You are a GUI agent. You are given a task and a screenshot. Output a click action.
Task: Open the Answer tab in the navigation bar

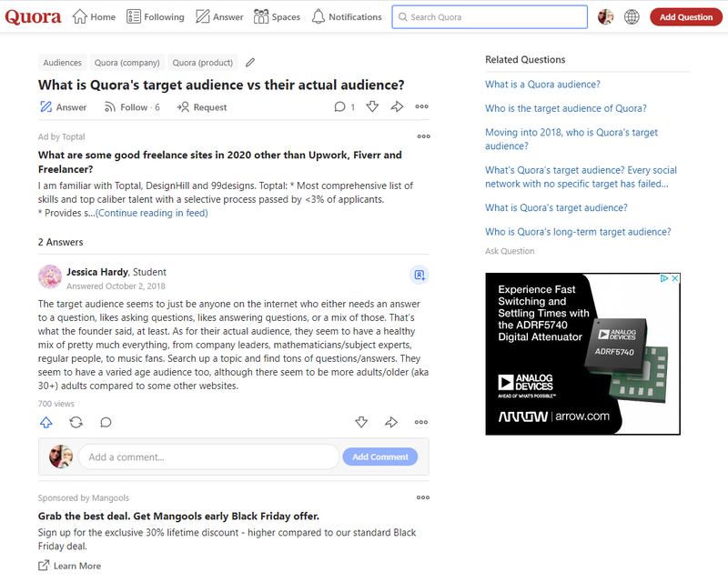(219, 17)
